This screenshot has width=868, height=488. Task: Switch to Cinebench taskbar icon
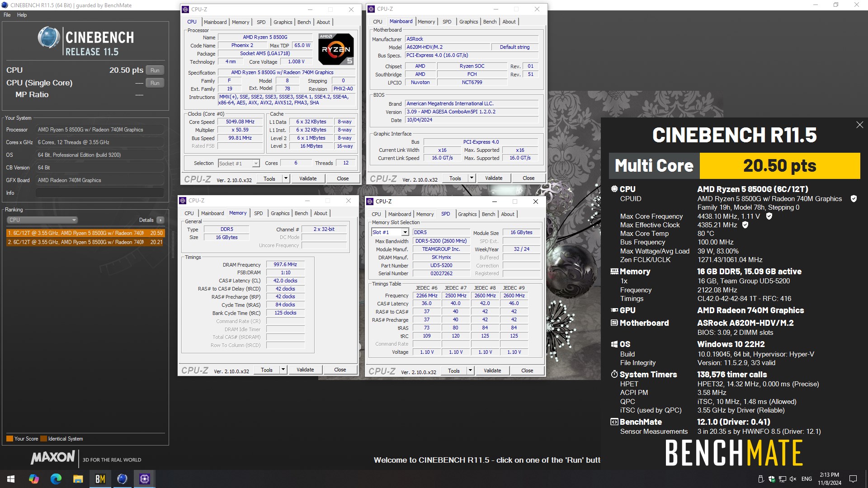[x=122, y=479]
